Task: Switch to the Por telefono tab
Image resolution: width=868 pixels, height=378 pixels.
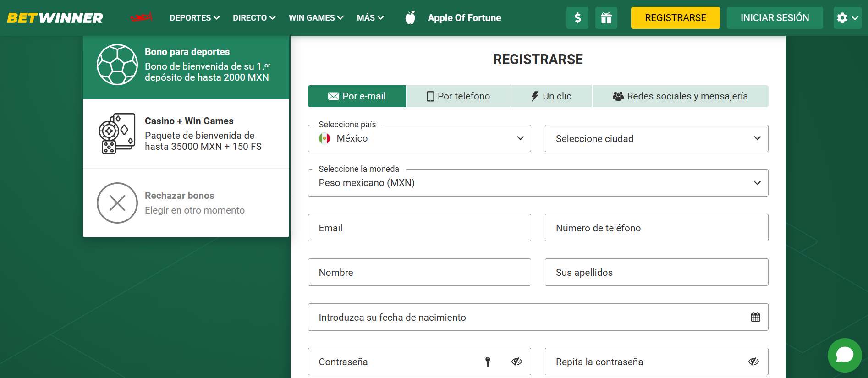Action: point(458,96)
